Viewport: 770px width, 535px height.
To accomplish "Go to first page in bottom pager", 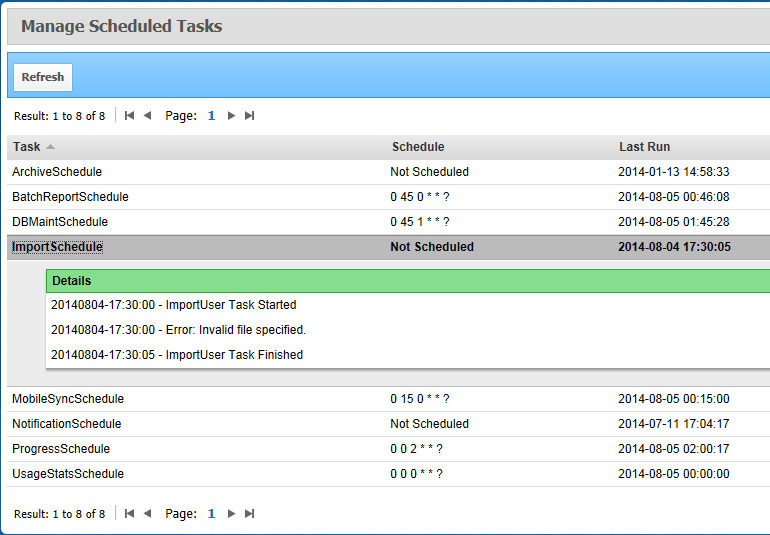I will (x=130, y=514).
